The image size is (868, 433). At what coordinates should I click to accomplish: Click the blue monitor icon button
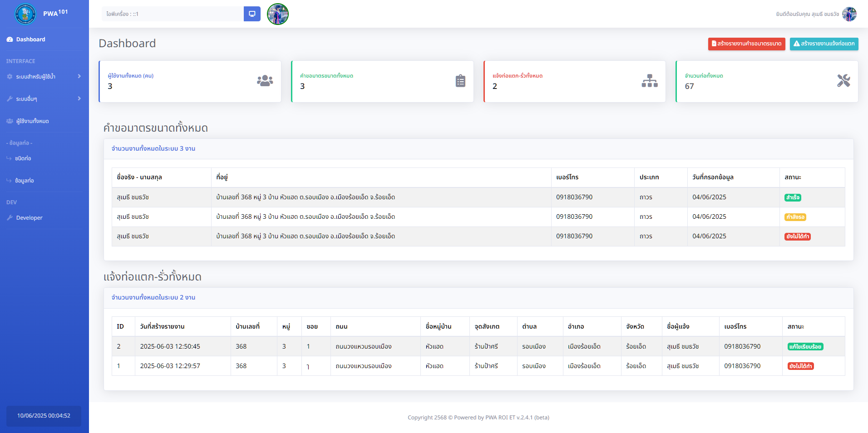click(x=252, y=14)
